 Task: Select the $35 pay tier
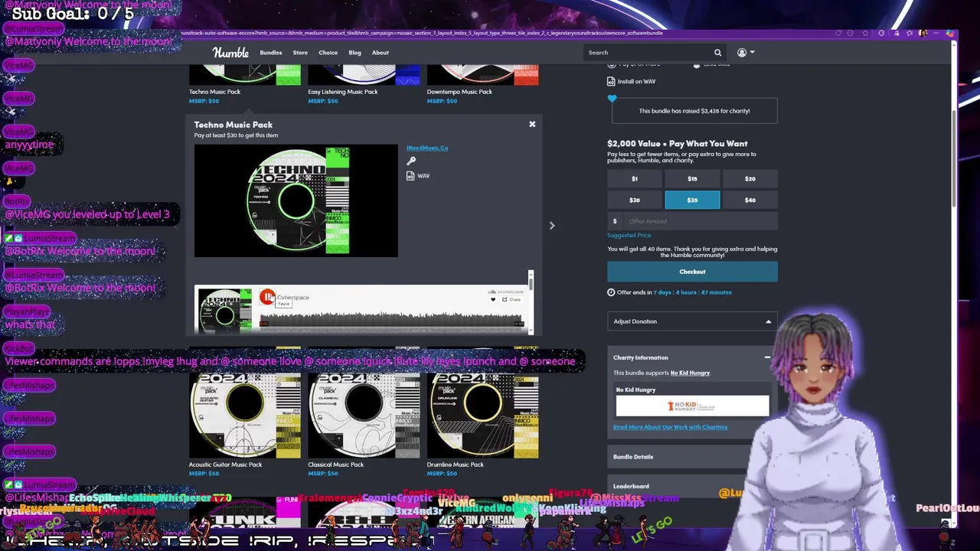pyautogui.click(x=692, y=200)
